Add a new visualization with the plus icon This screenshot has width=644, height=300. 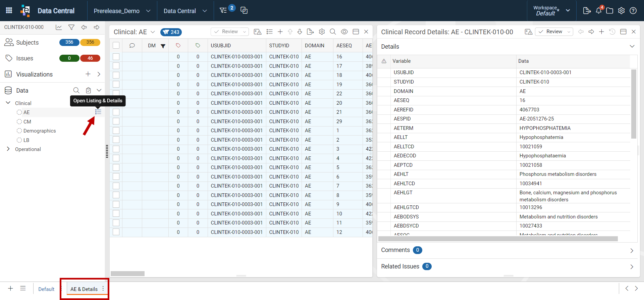tap(88, 74)
